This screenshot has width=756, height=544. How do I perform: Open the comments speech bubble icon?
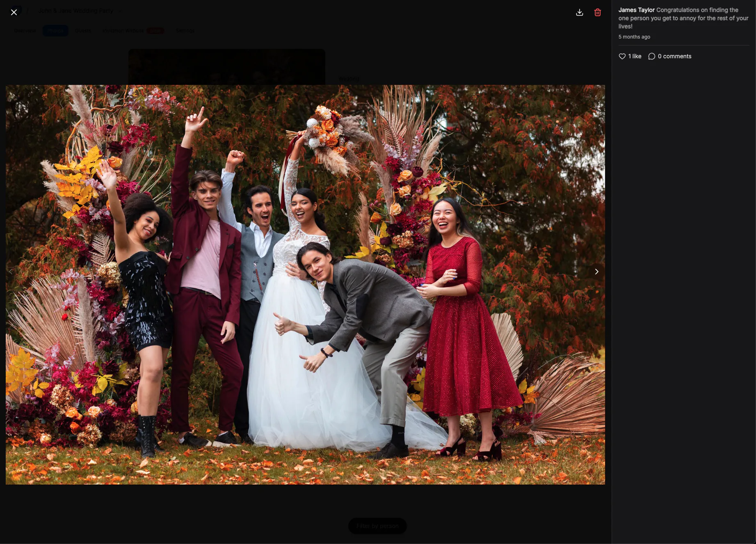coord(651,56)
